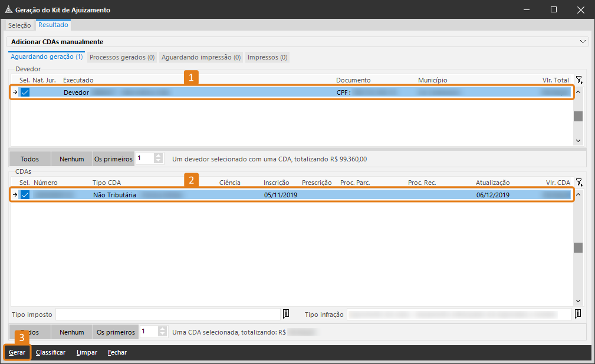Screen dimensions: 595x364
Task: Click Nenhum button under Devedor list
Action: [x=72, y=159]
